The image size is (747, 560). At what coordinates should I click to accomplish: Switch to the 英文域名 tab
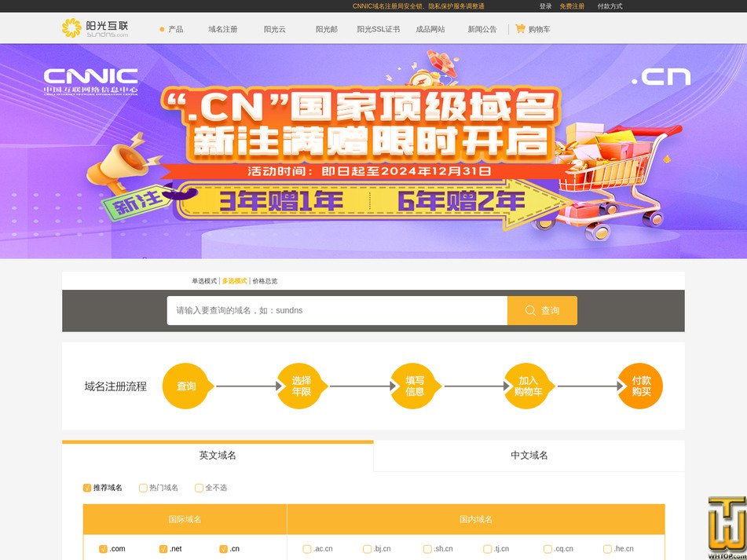point(218,456)
